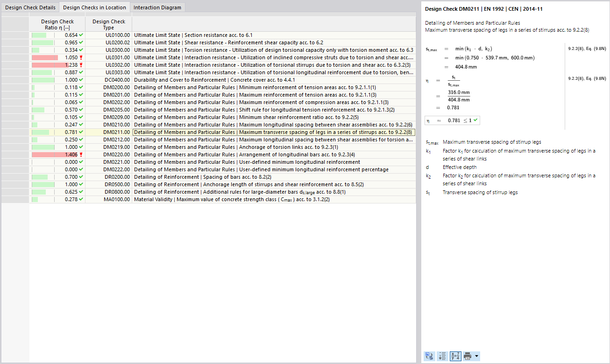610x364 pixels.
Task: Click the sort list arrow icon
Action: coord(442,356)
